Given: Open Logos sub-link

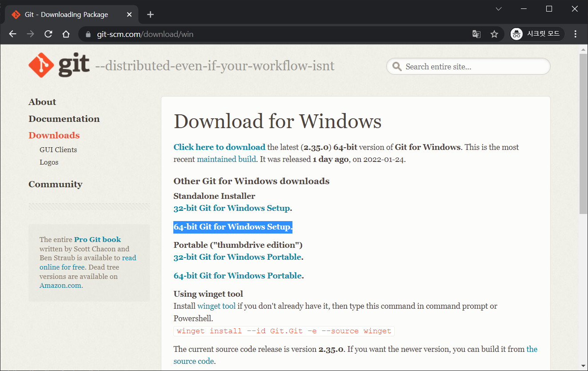Looking at the screenshot, I should (x=49, y=162).
